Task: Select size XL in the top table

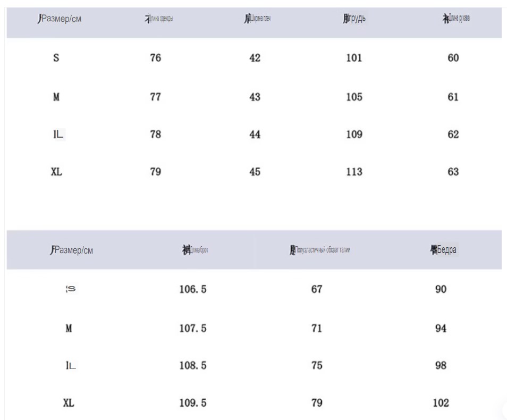Action: point(56,172)
